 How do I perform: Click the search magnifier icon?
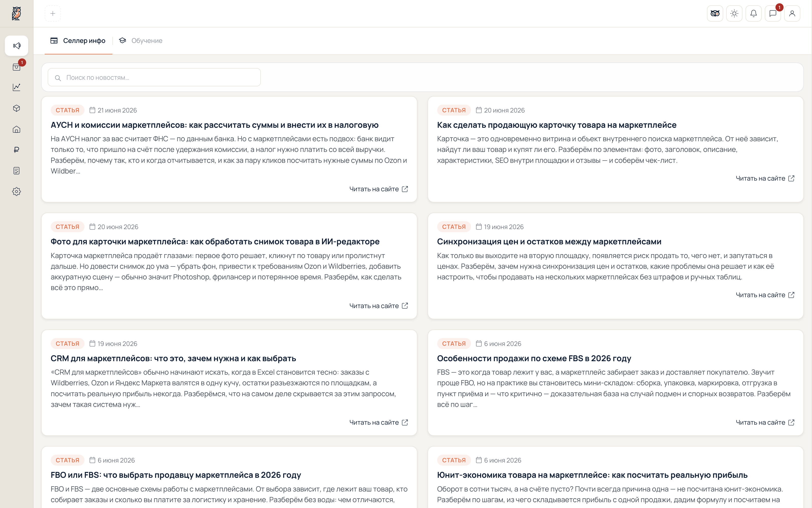point(58,78)
